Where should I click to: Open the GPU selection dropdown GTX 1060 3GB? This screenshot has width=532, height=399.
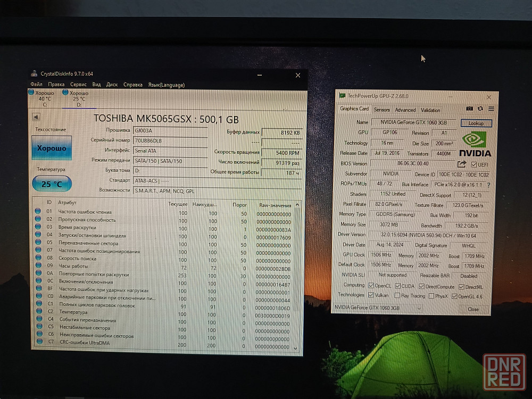point(378,308)
